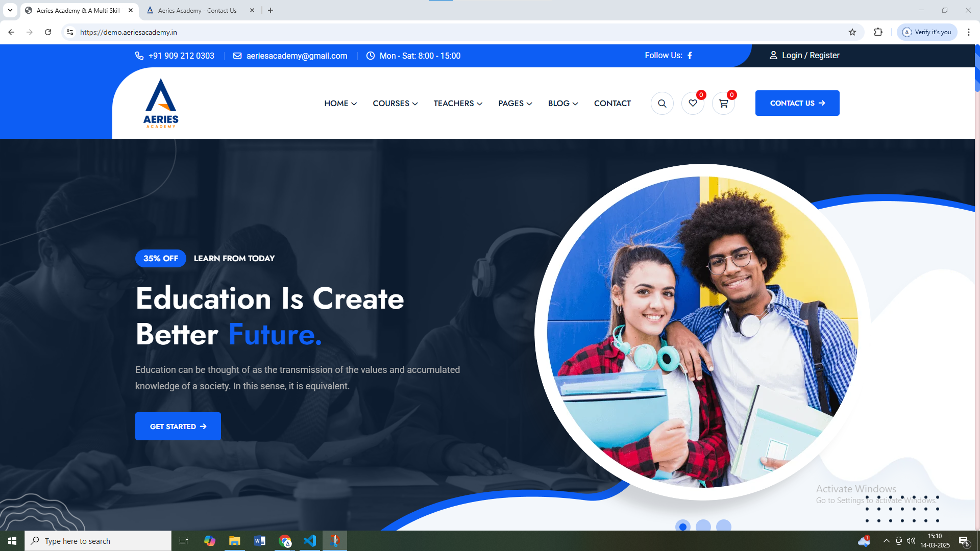Open the CONTACT menu item
The image size is (980, 551).
point(612,103)
